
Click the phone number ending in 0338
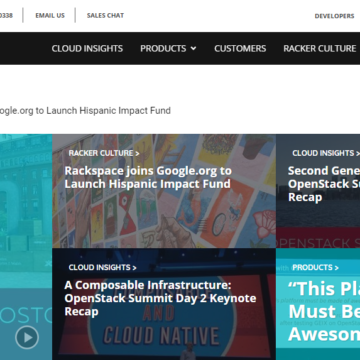click(6, 15)
